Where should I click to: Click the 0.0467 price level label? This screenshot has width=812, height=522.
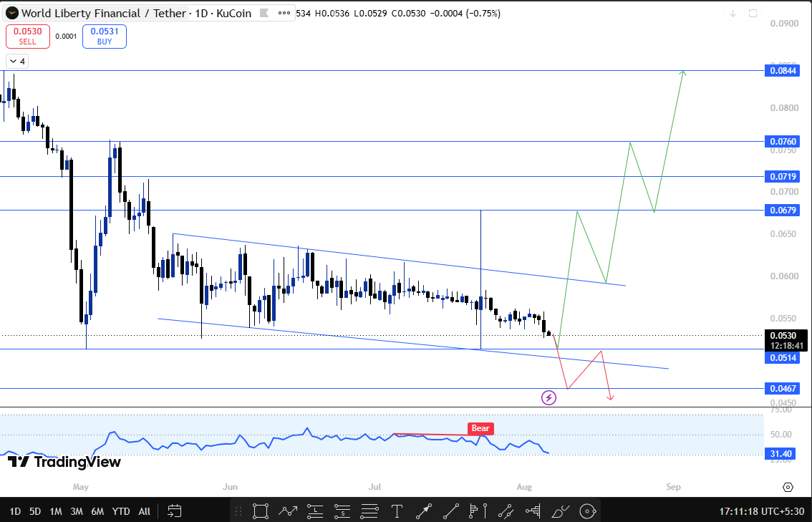pos(782,388)
